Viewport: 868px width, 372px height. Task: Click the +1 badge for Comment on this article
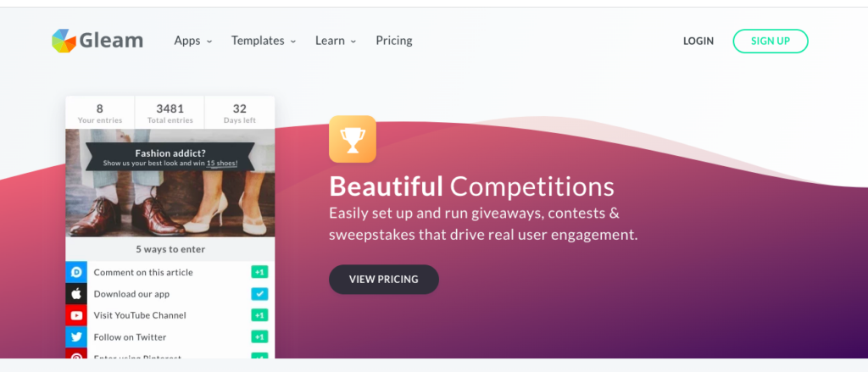[259, 272]
